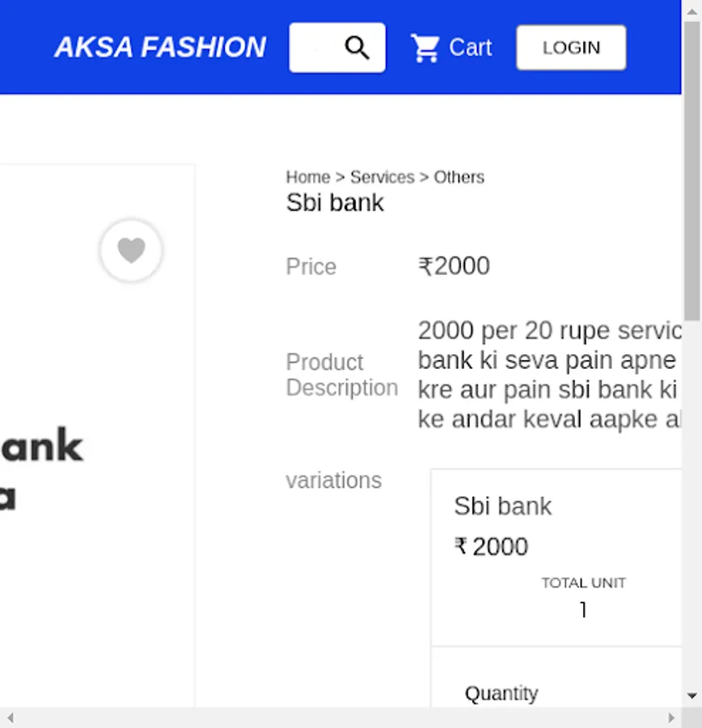The image size is (702, 728).
Task: Click the Quantity label in variations
Action: (x=501, y=693)
